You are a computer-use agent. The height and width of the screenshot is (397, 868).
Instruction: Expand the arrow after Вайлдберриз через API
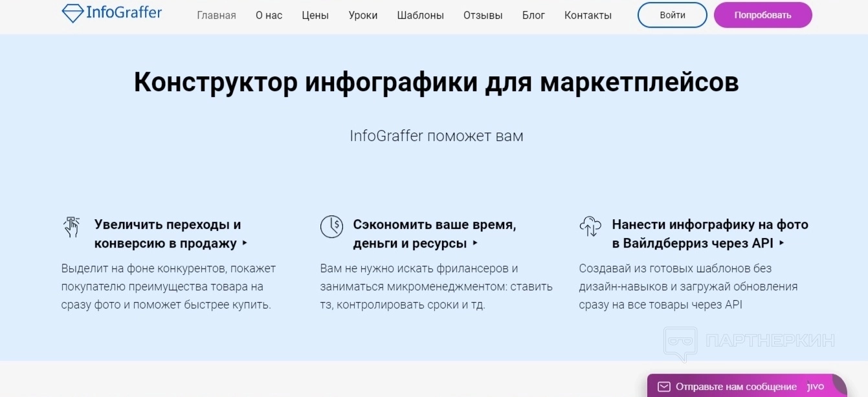tap(782, 244)
